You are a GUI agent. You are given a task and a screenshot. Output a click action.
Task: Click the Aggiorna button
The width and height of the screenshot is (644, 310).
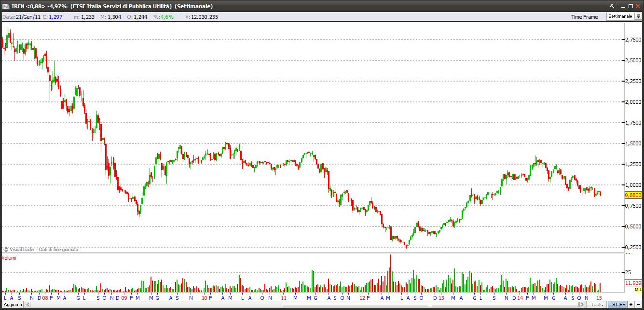[x=13, y=305]
